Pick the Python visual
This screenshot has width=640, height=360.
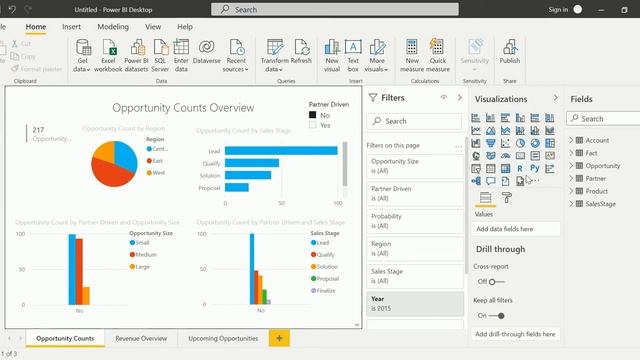point(535,168)
